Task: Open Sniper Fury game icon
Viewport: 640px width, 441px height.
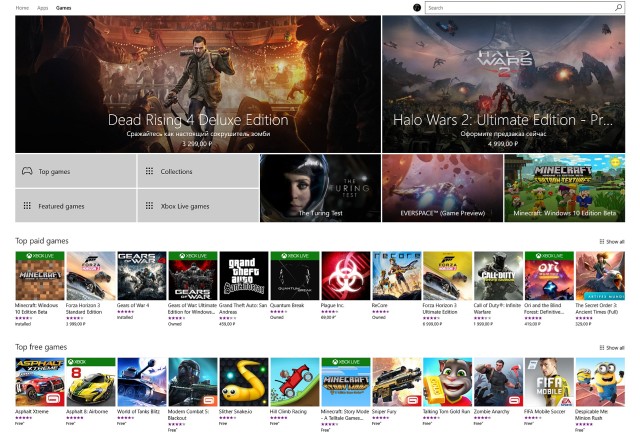Action: 396,382
